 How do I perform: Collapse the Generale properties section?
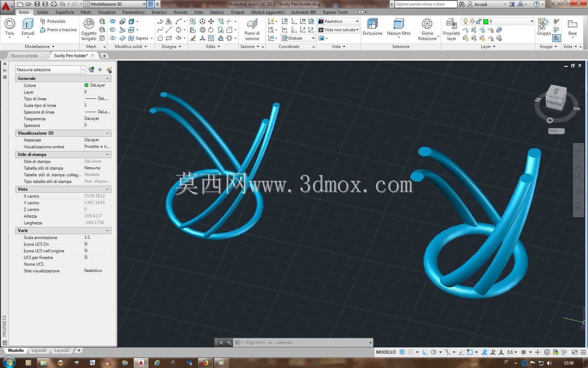(x=107, y=79)
